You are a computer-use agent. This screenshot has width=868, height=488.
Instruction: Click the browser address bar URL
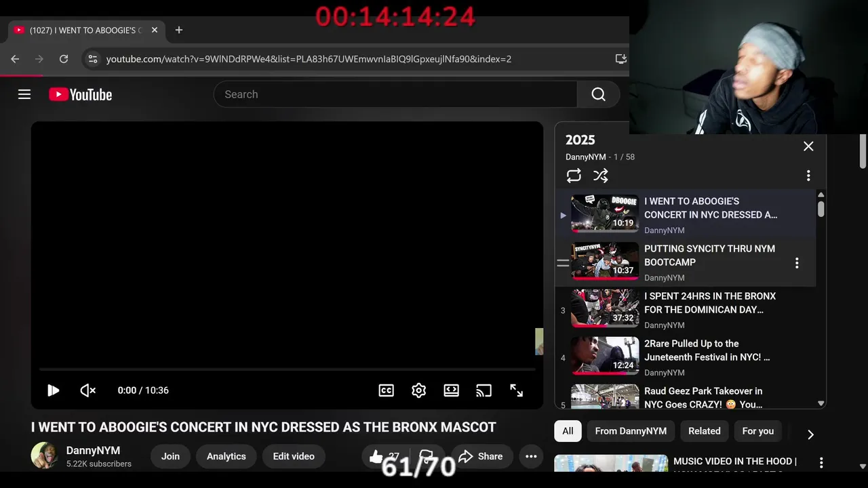(x=309, y=59)
